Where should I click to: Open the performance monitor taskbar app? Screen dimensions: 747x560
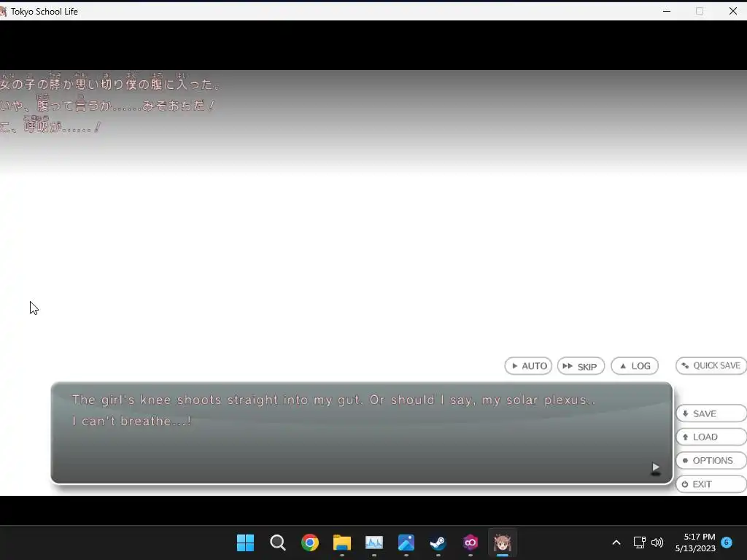[374, 542]
